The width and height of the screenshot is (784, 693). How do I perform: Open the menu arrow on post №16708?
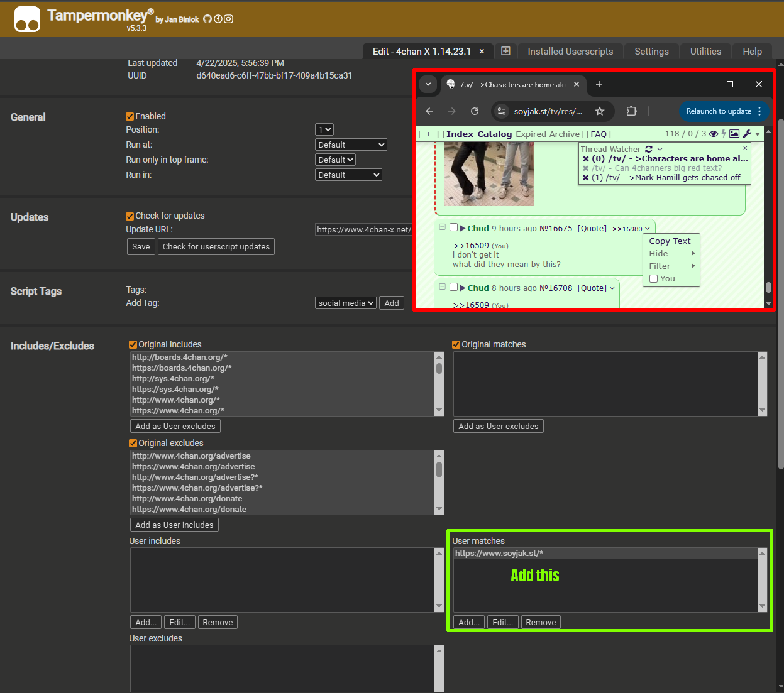(x=612, y=288)
